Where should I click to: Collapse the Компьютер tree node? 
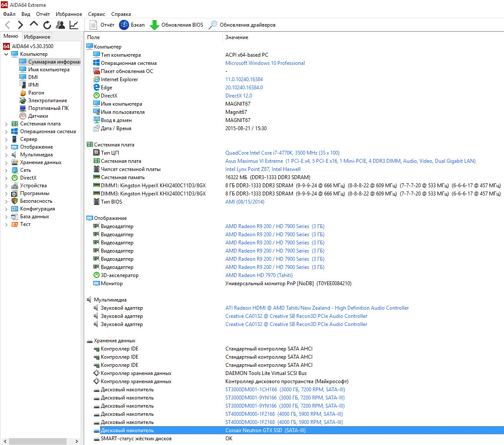(x=6, y=55)
